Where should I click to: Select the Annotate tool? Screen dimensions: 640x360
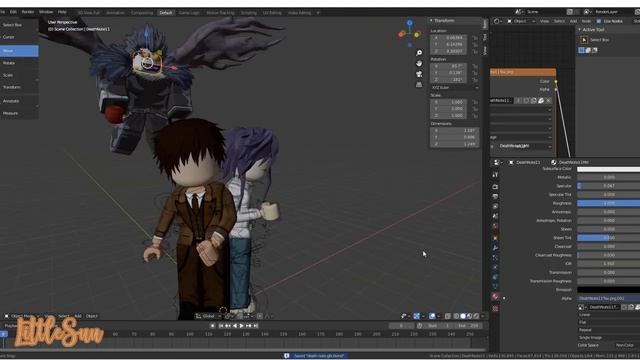point(19,101)
